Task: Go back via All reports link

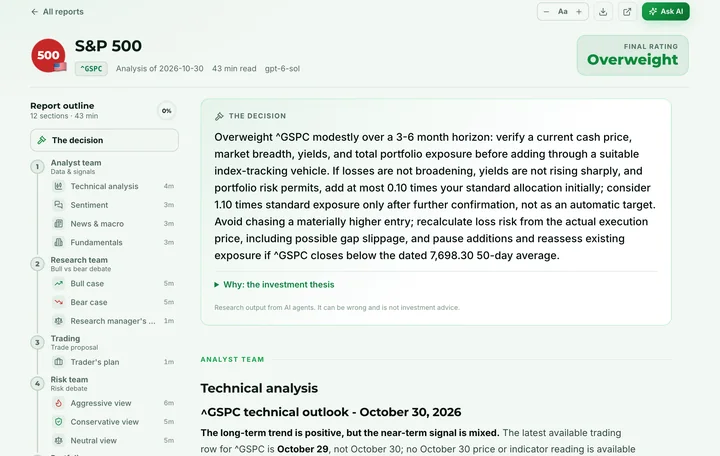Action: pos(57,11)
